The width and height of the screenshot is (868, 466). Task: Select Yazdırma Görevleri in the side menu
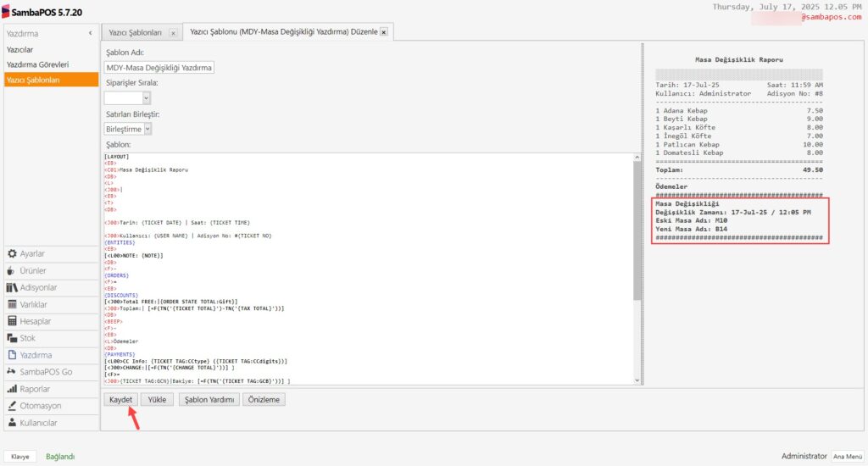point(37,64)
